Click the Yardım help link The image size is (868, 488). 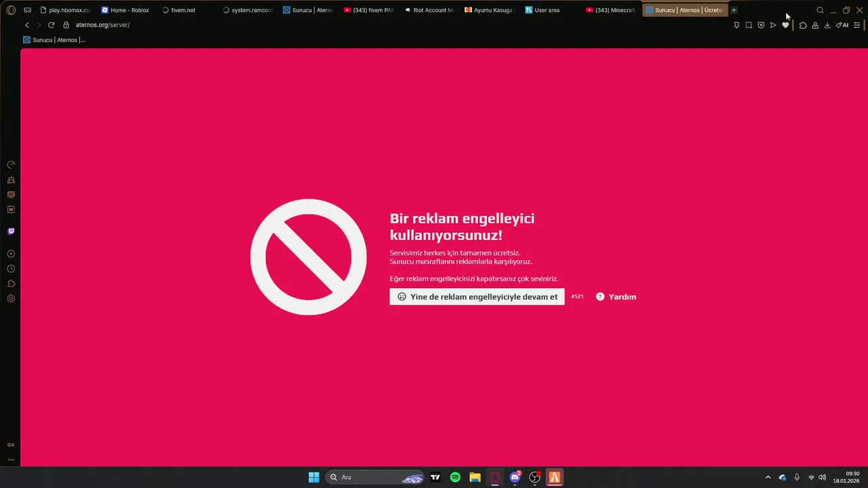616,297
